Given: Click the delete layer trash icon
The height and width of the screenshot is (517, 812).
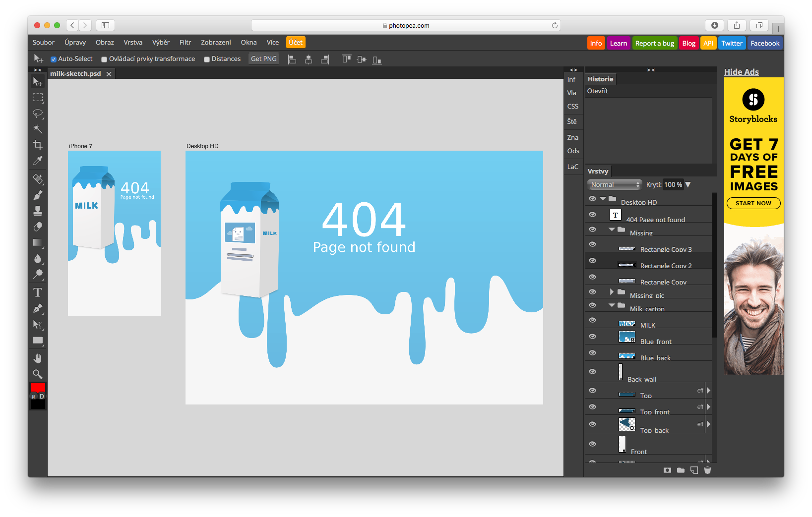Looking at the screenshot, I should [x=707, y=470].
